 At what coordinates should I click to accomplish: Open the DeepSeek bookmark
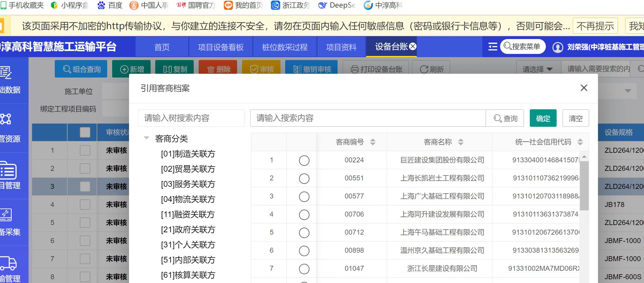337,5
